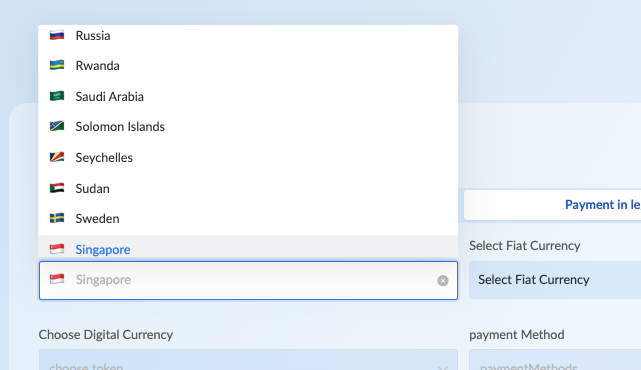Click the Solomon Islands flag icon
641x370 pixels.
57,126
